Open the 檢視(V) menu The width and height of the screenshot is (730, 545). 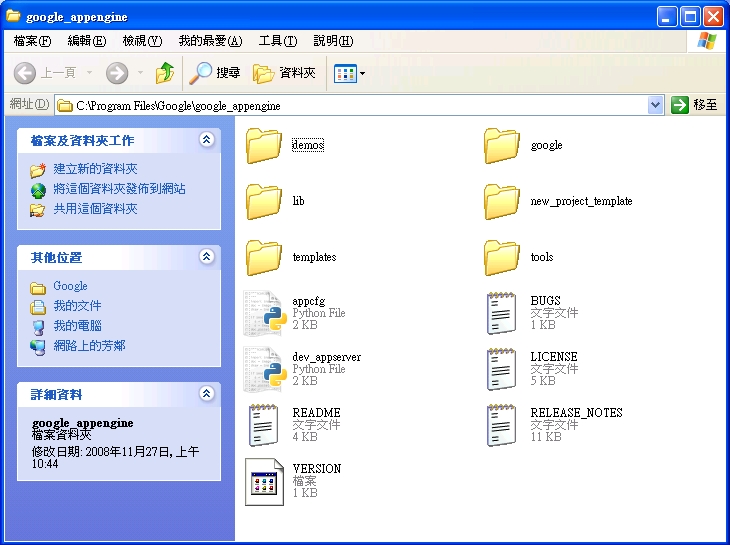(142, 41)
